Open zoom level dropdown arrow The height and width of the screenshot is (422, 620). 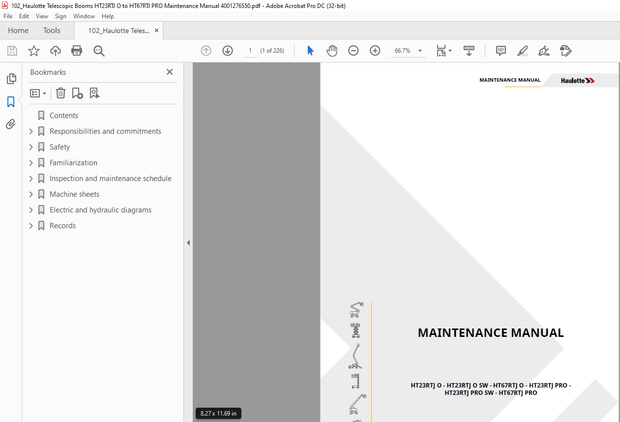420,51
